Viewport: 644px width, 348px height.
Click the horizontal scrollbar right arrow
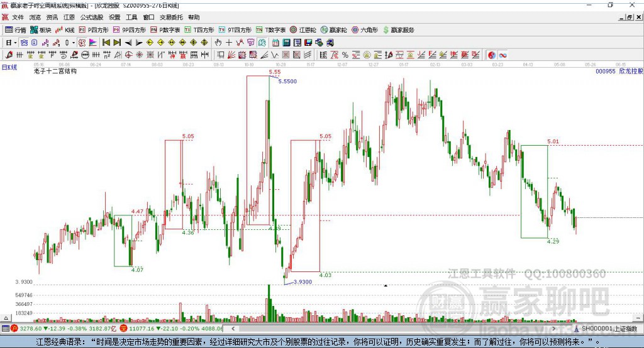pos(553,329)
